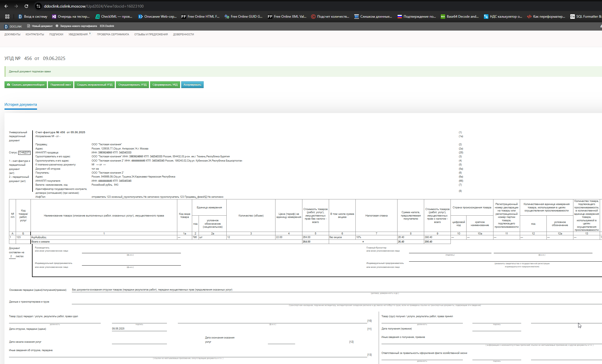Click currency value 'Российский рубль, 643'
The height and width of the screenshot is (364, 602).
pyautogui.click(x=105, y=185)
